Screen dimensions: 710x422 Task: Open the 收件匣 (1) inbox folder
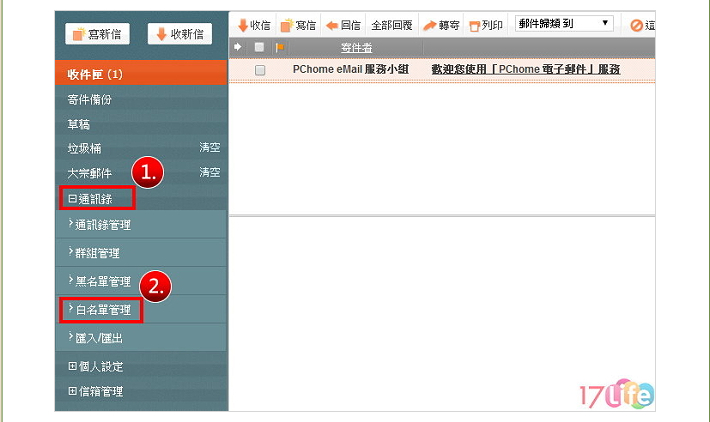141,74
